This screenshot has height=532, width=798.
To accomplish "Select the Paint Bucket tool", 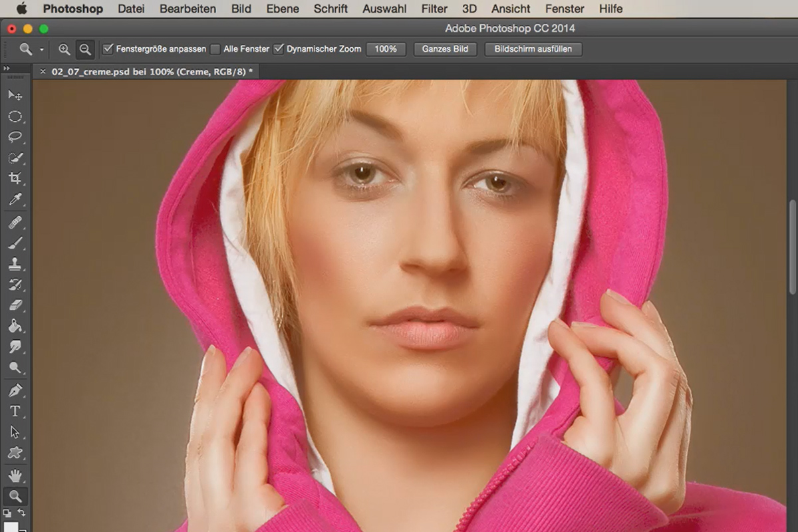I will click(x=15, y=326).
